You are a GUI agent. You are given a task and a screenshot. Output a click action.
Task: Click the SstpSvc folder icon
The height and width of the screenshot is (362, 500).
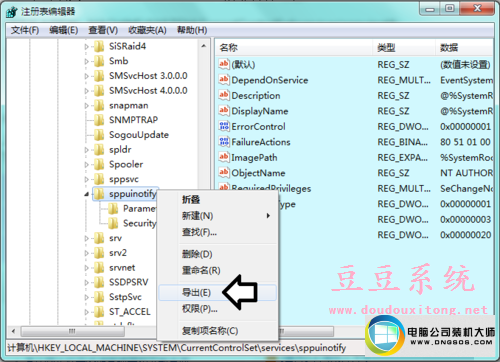point(99,297)
